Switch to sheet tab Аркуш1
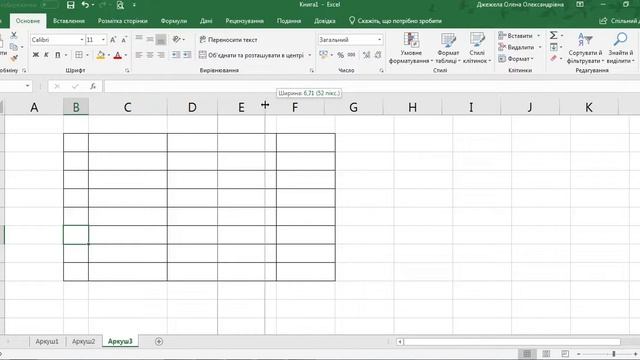 47,341
